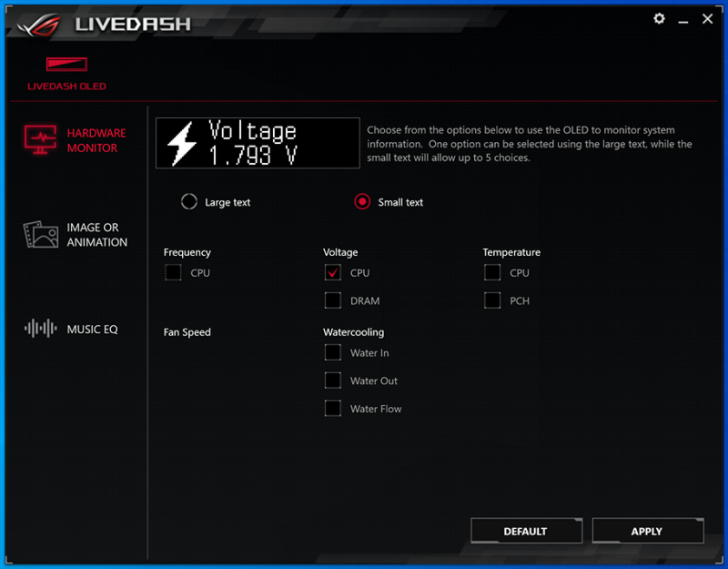Enable the Voltage DRAM checkbox
Viewport: 728px width, 569px height.
coord(333,300)
